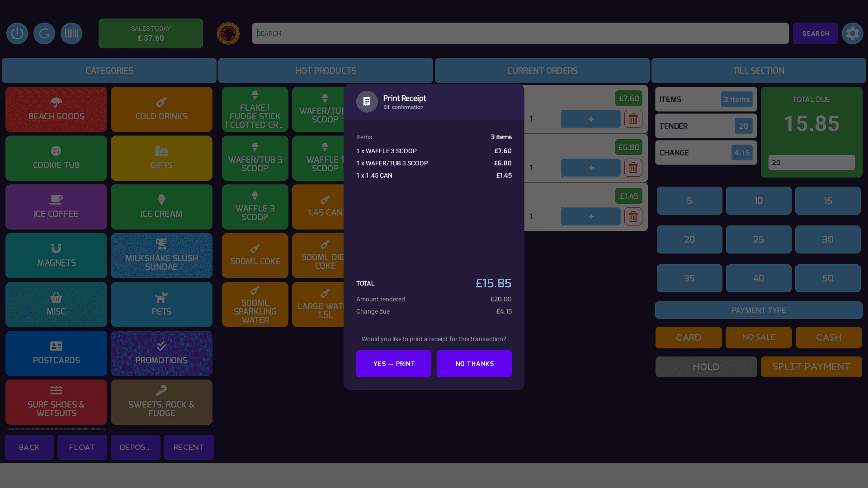Open the Ice Cream category
Viewport: 868px width, 488px height.
(x=161, y=207)
